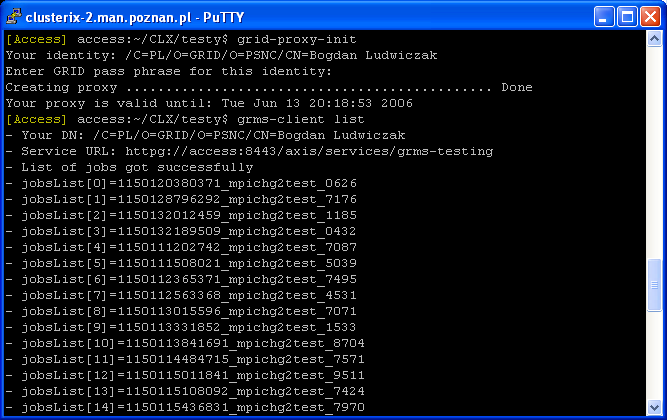Click jobsList[14] entry ending 7970
This screenshot has height=420, width=667.
[185, 407]
